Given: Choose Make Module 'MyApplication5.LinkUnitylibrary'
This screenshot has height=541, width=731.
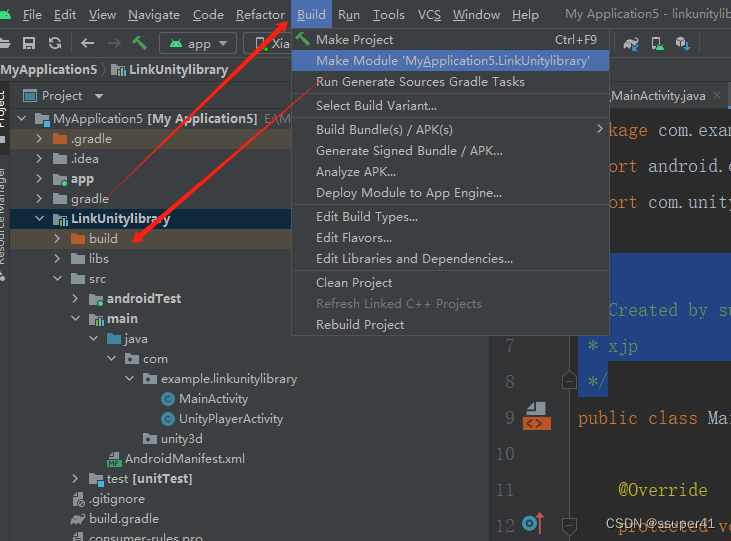Looking at the screenshot, I should [450, 61].
